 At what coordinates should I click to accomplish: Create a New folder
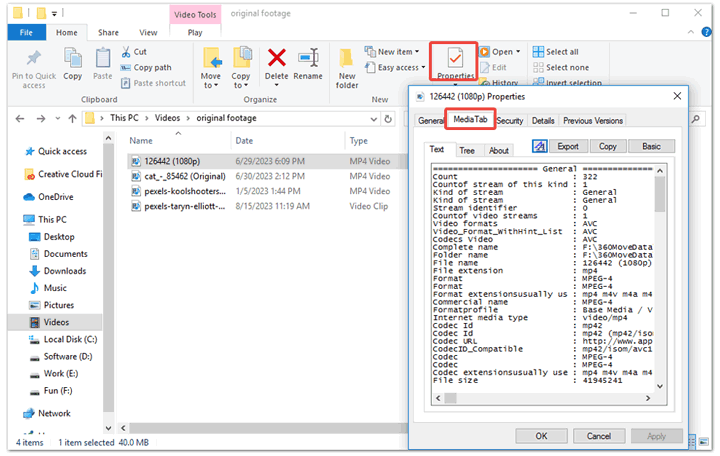[347, 68]
